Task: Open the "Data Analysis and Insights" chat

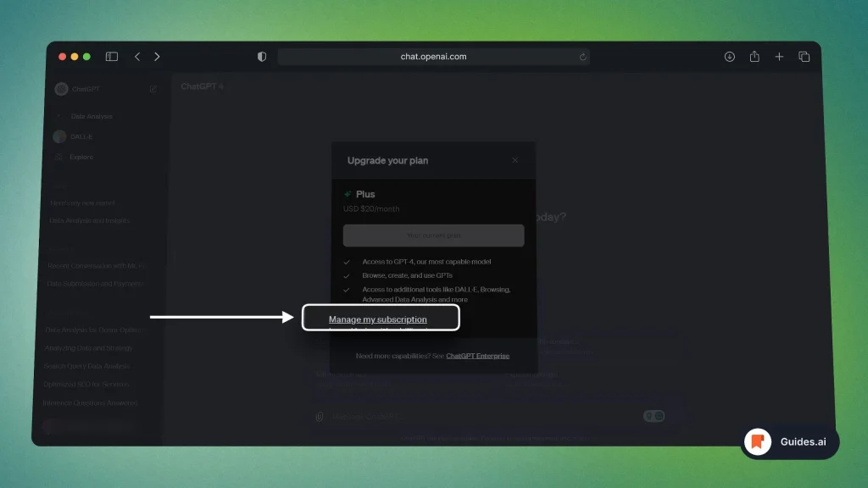Action: [89, 220]
